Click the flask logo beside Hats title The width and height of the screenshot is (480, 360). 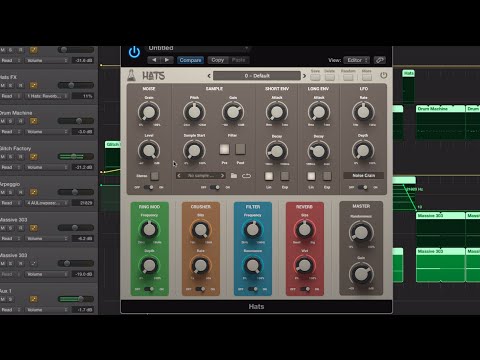click(131, 75)
